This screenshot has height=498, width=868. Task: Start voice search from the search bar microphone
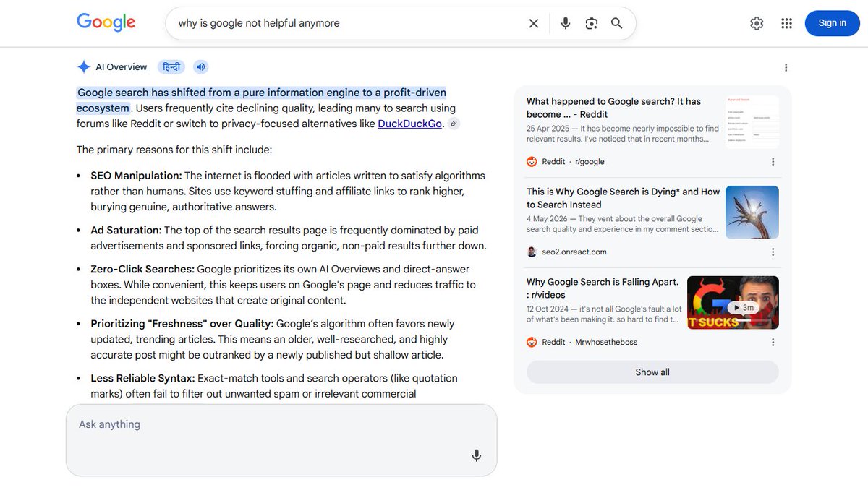[x=566, y=23]
